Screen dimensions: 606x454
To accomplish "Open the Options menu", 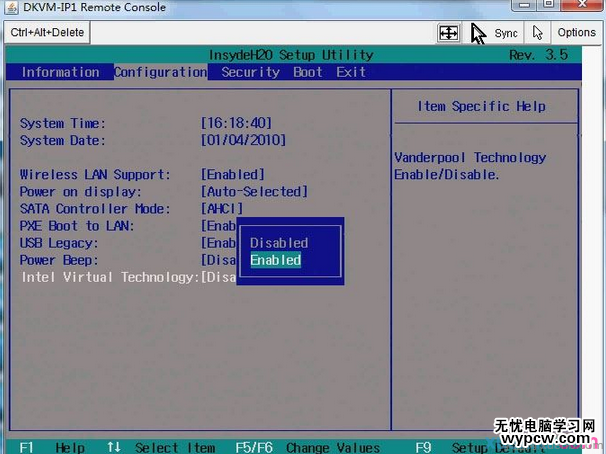I will (577, 32).
